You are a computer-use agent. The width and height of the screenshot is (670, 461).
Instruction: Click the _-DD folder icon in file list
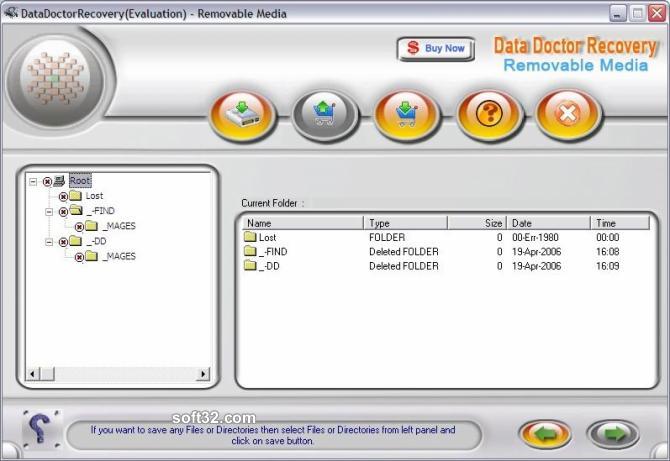tap(250, 266)
